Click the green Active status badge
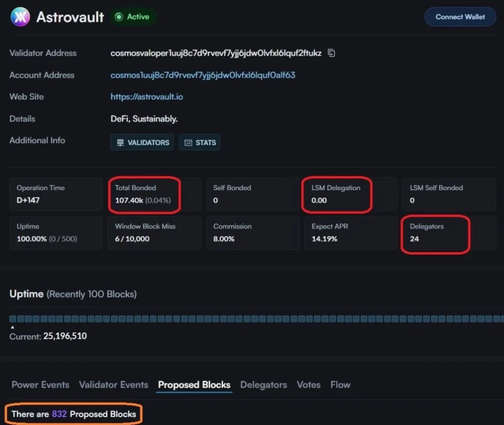The width and height of the screenshot is (504, 425). point(132,17)
